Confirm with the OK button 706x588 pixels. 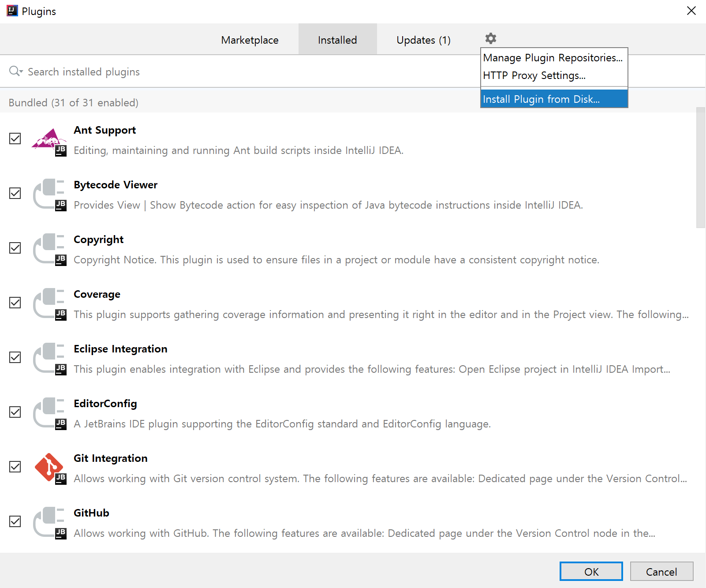coord(591,572)
